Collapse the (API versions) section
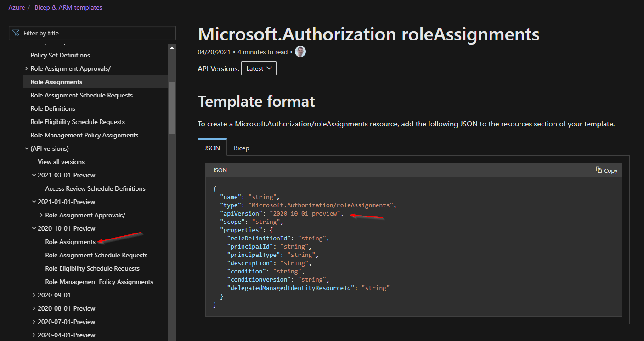This screenshot has width=644, height=341. (x=26, y=148)
